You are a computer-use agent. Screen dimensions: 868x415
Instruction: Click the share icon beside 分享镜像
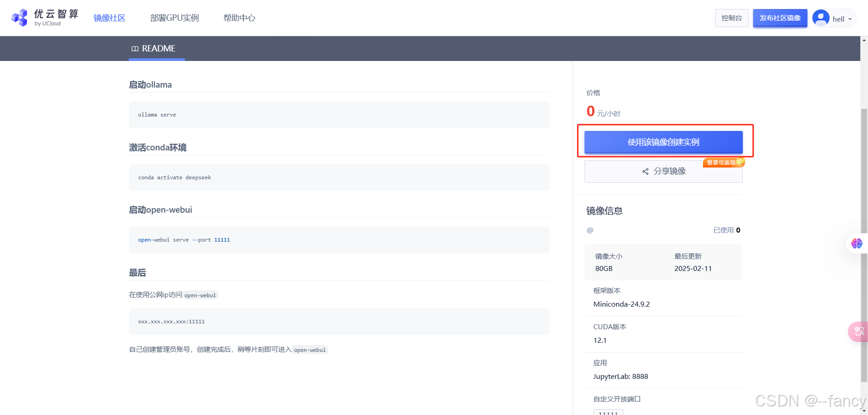(x=645, y=172)
